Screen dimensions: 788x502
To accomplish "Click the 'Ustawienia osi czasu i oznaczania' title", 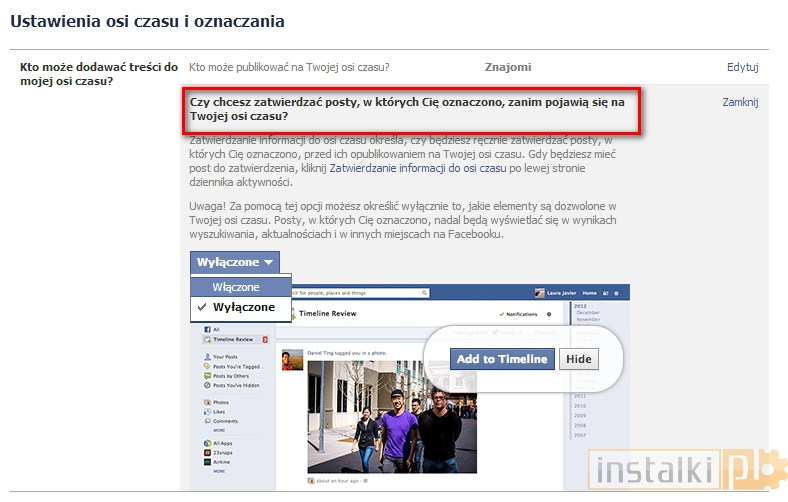I will pos(147,22).
